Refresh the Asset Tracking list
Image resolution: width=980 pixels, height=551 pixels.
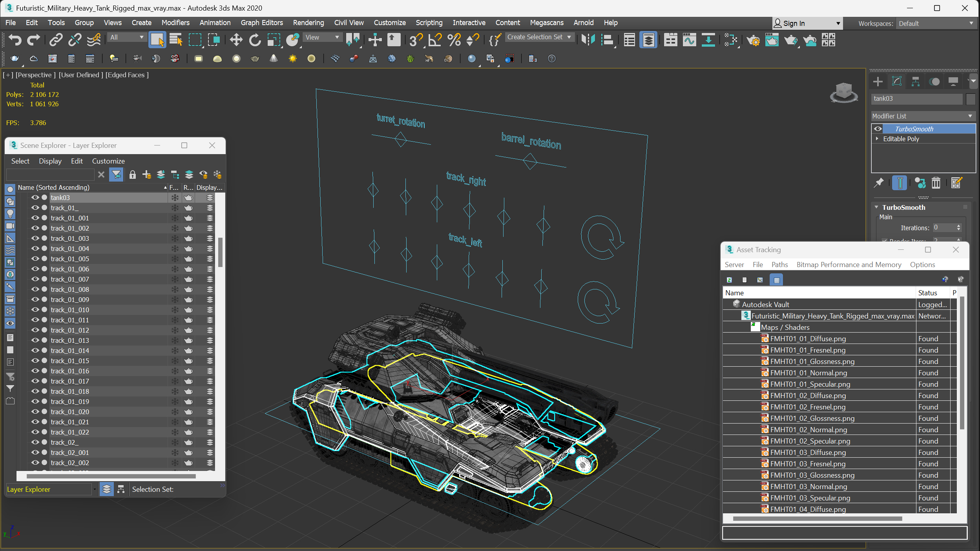coord(729,280)
